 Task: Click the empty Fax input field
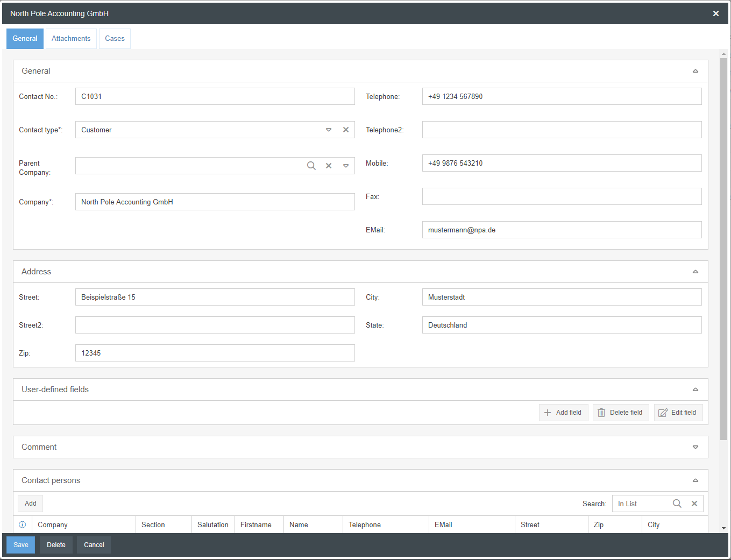(x=562, y=196)
